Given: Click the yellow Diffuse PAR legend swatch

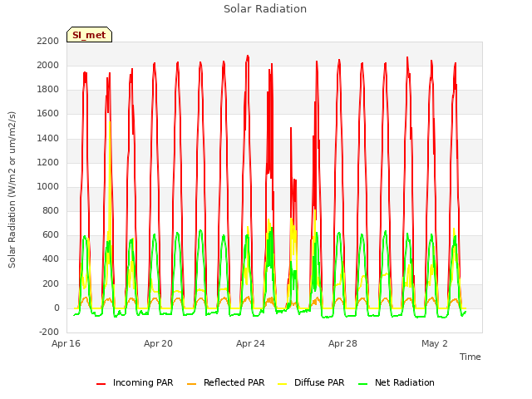Looking at the screenshot, I should coord(283,384).
